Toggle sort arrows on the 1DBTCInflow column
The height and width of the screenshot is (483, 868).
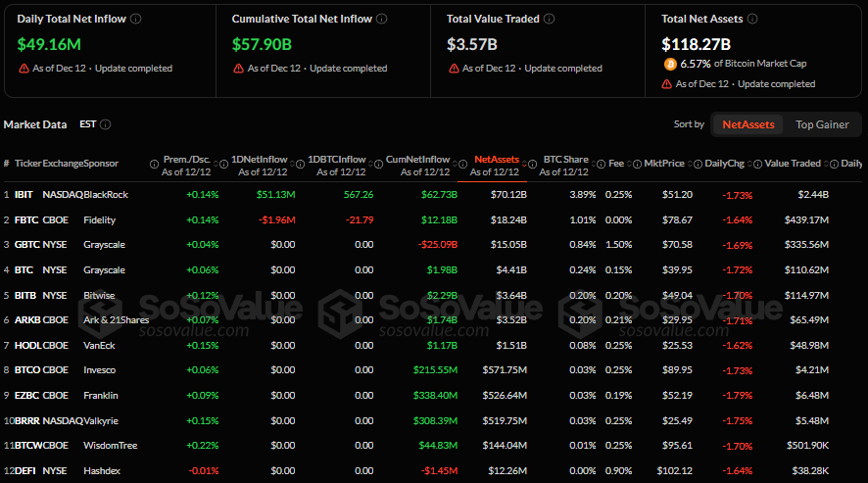click(x=371, y=165)
